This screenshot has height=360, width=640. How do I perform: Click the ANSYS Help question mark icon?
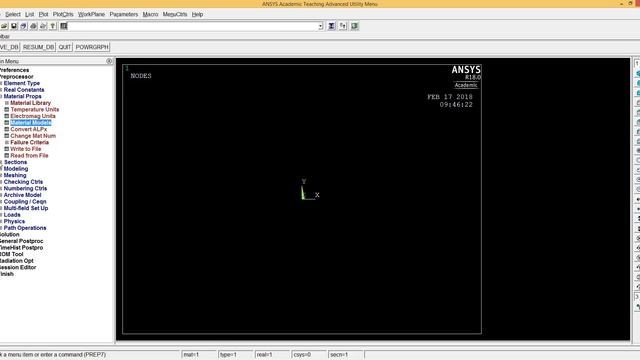(x=53, y=26)
